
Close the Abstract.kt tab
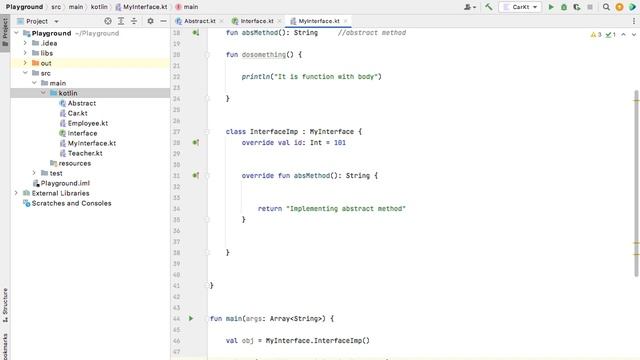tap(222, 21)
